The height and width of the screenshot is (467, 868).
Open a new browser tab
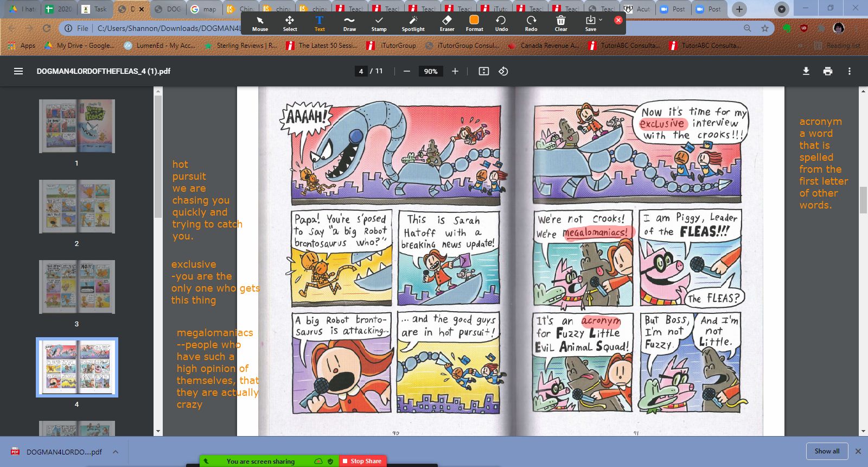(739, 9)
